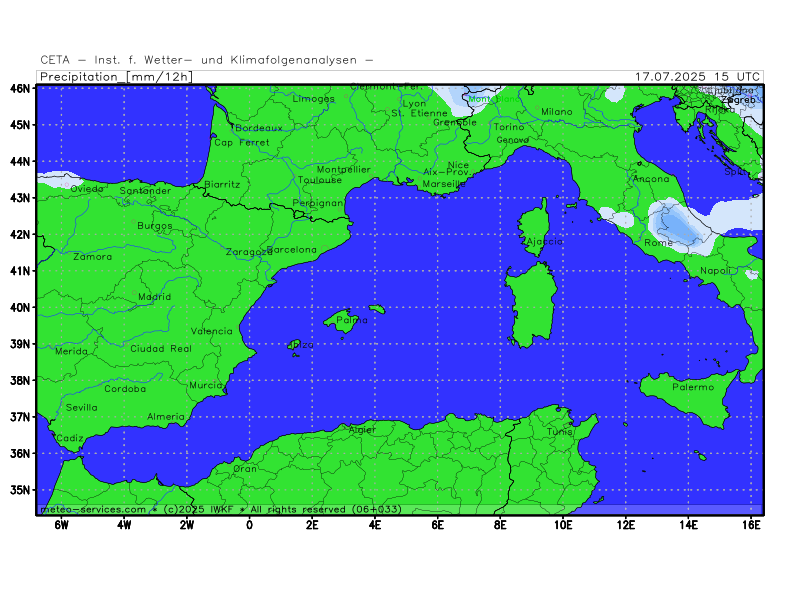
Task: Click the 40N latitude axis label
Action: (20, 307)
